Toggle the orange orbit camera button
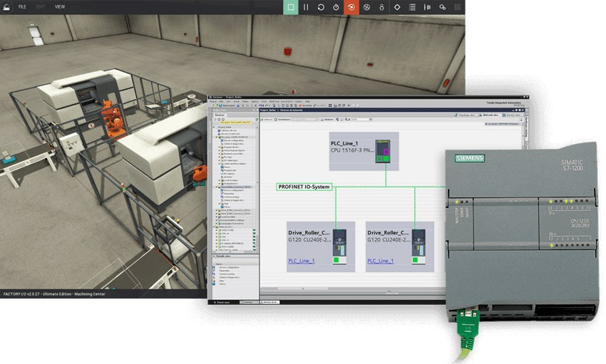 (x=351, y=7)
